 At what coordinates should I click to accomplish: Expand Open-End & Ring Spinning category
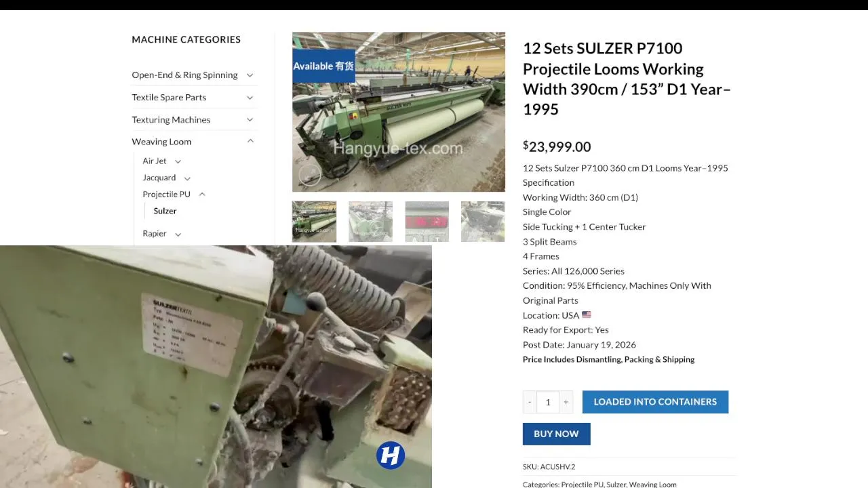pos(250,75)
